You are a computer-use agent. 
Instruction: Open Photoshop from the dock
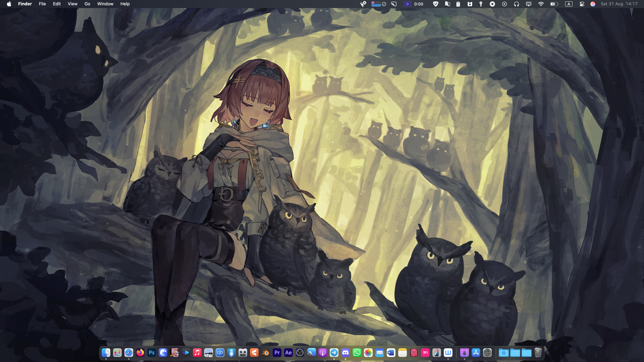point(152,353)
